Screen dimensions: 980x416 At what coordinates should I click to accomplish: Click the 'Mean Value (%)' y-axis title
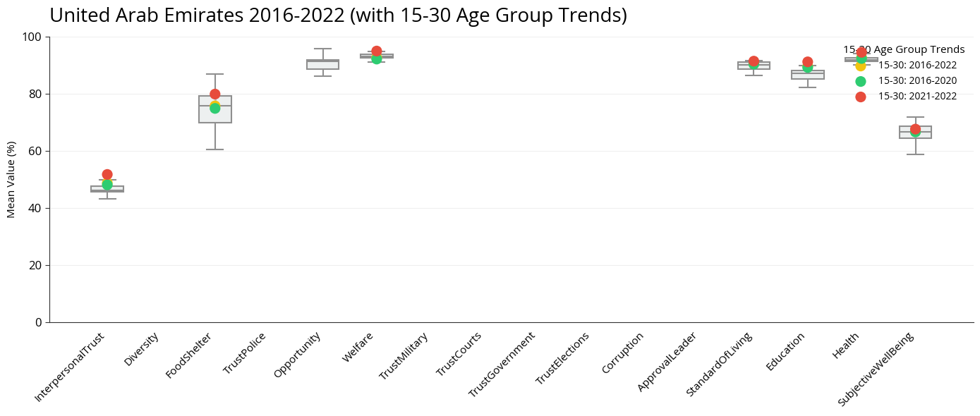11,179
